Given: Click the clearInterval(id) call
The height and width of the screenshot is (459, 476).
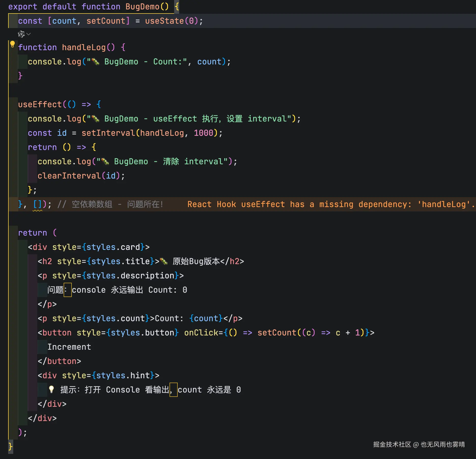Looking at the screenshot, I should (79, 176).
